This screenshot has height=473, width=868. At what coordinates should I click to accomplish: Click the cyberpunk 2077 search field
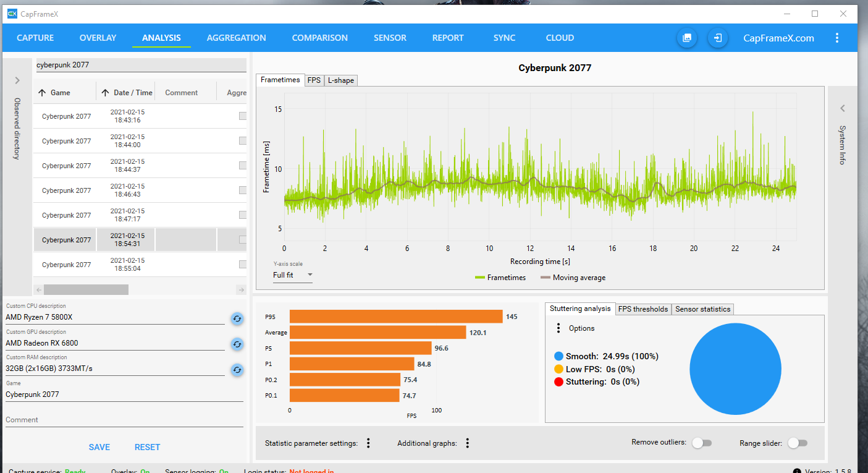141,65
